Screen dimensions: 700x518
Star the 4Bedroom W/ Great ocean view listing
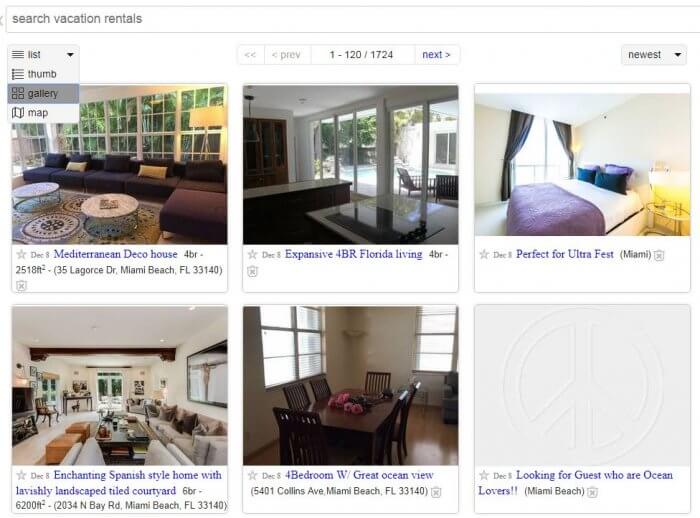click(x=252, y=475)
